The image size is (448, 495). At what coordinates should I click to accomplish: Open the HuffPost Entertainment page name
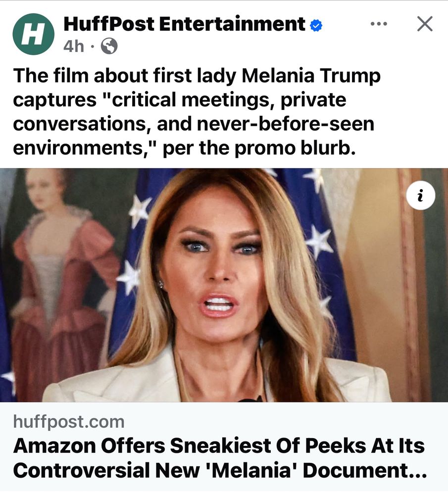(x=184, y=24)
